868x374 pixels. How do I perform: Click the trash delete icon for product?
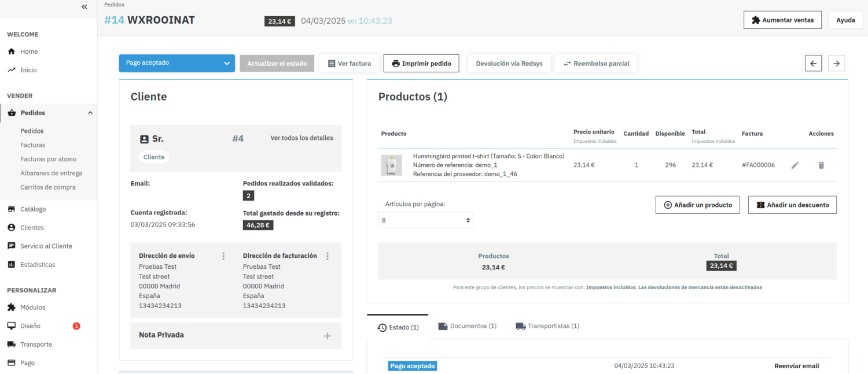tap(821, 165)
